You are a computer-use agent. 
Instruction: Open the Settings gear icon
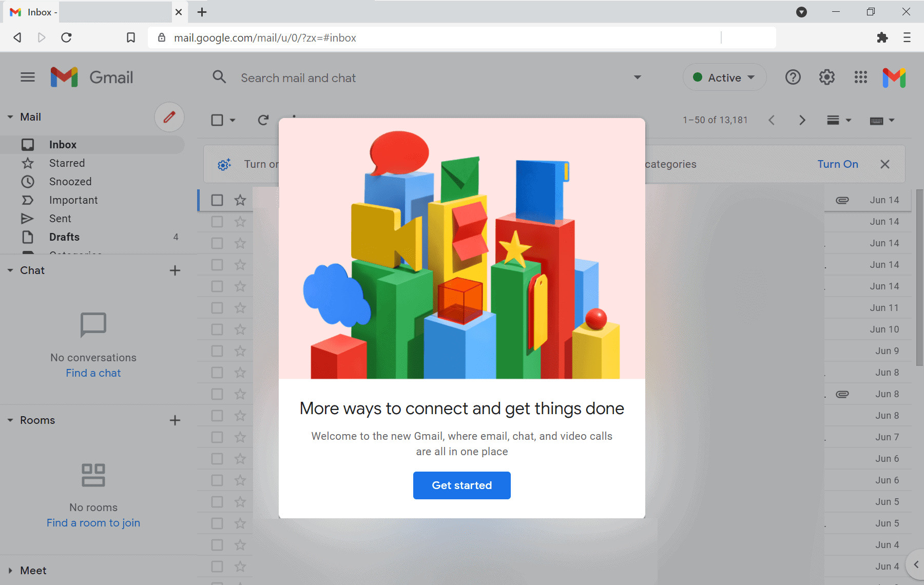coord(827,77)
